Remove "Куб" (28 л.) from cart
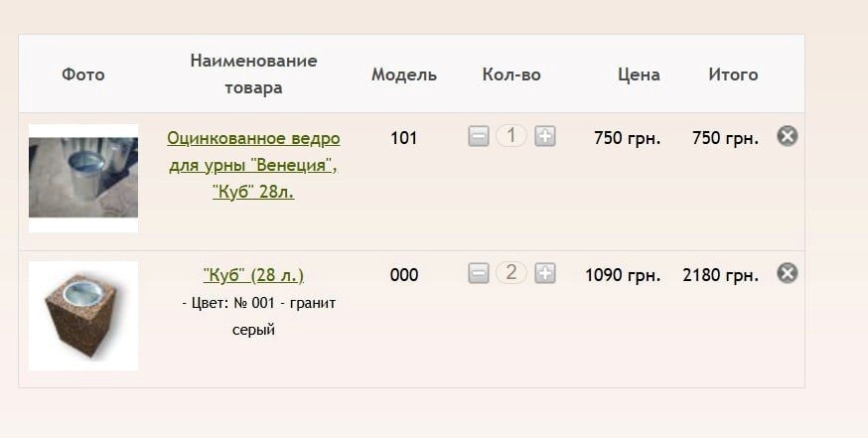Screen dimensions: 868x438 tap(787, 273)
